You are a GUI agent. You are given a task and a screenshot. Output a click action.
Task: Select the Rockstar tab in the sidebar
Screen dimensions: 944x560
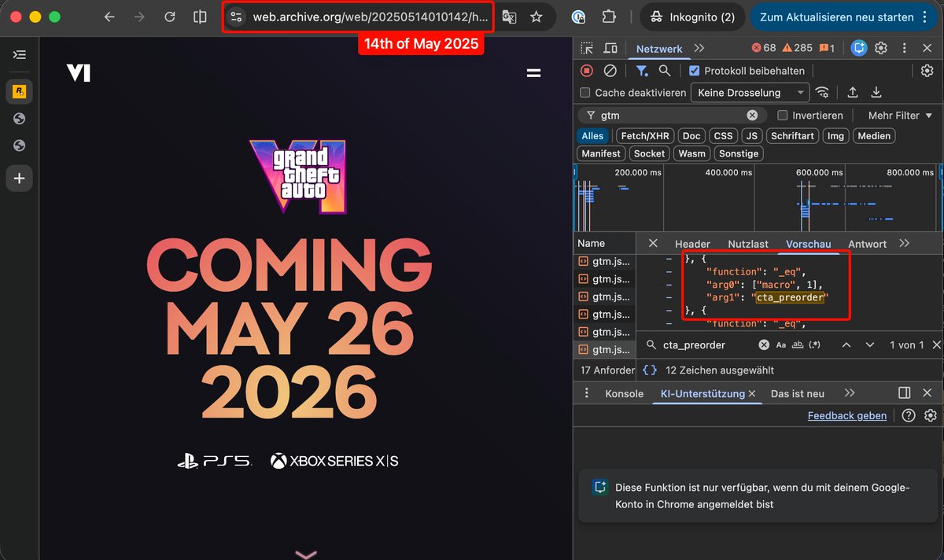point(20,92)
